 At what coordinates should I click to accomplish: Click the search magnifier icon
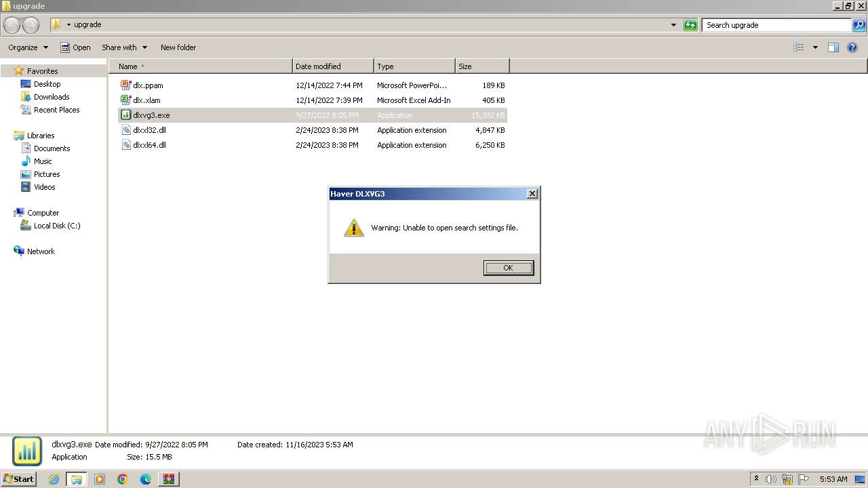point(859,25)
